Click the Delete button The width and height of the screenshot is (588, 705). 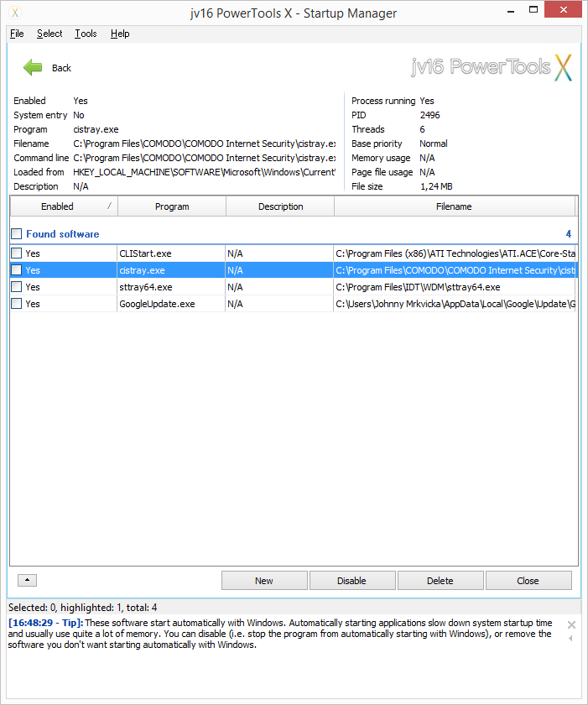pos(440,581)
